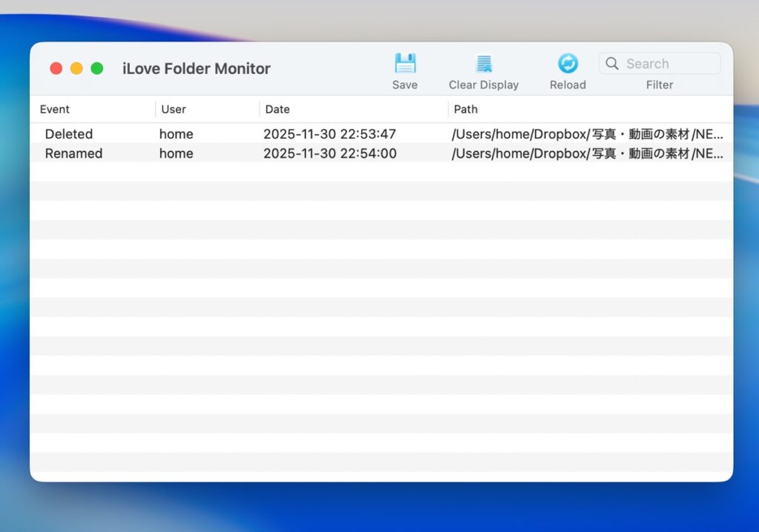The width and height of the screenshot is (759, 532).
Task: Click the Path column header
Action: click(x=465, y=109)
